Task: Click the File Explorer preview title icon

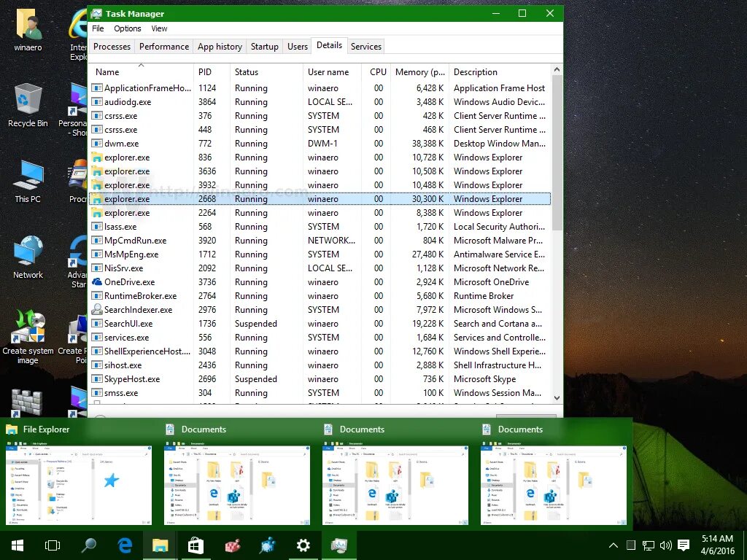Action: pos(12,429)
